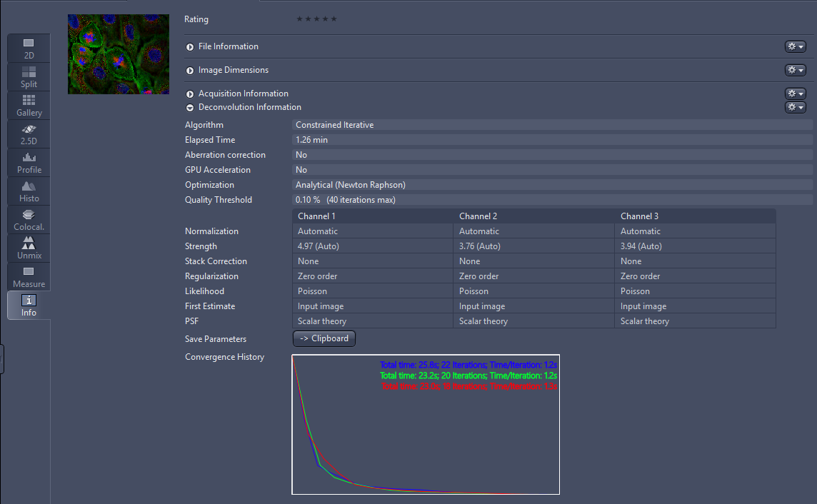This screenshot has height=504, width=817.
Task: Select the Unmix tool
Action: point(28,248)
